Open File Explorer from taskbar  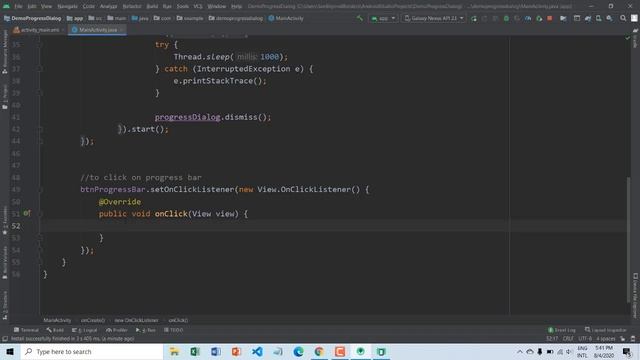pos(174,351)
